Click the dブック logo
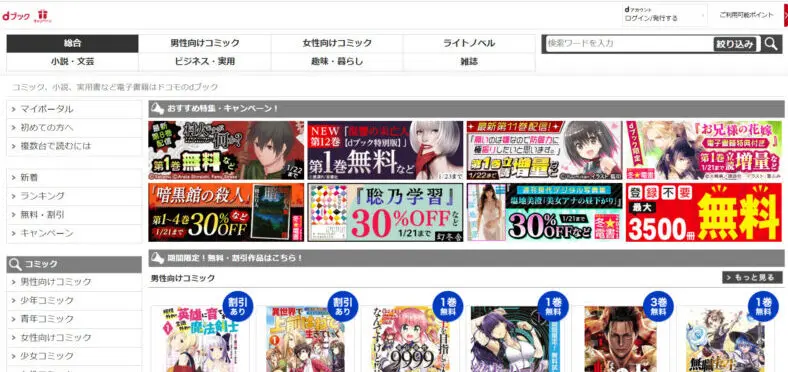The width and height of the screenshot is (788, 372). click(x=16, y=16)
